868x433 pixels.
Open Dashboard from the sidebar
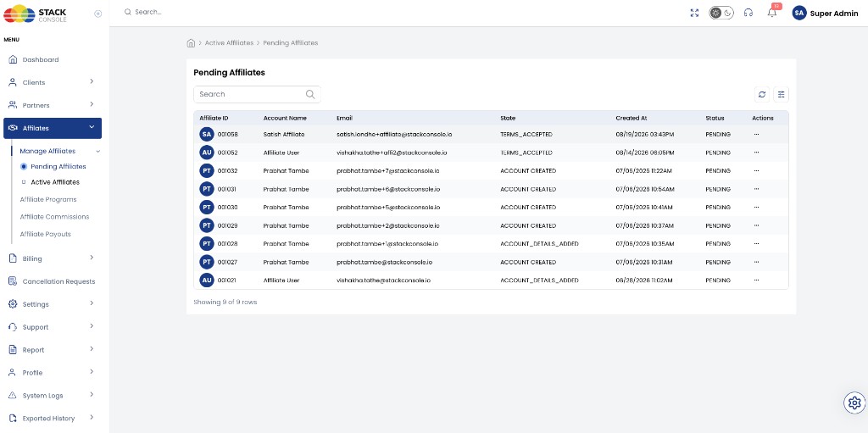(x=41, y=60)
